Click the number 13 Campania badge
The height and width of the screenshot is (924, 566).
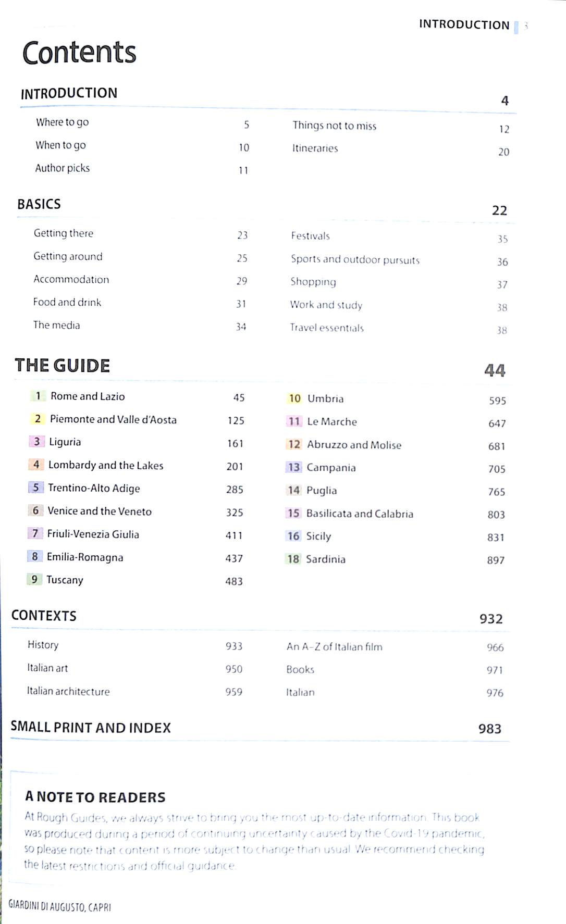(294, 467)
